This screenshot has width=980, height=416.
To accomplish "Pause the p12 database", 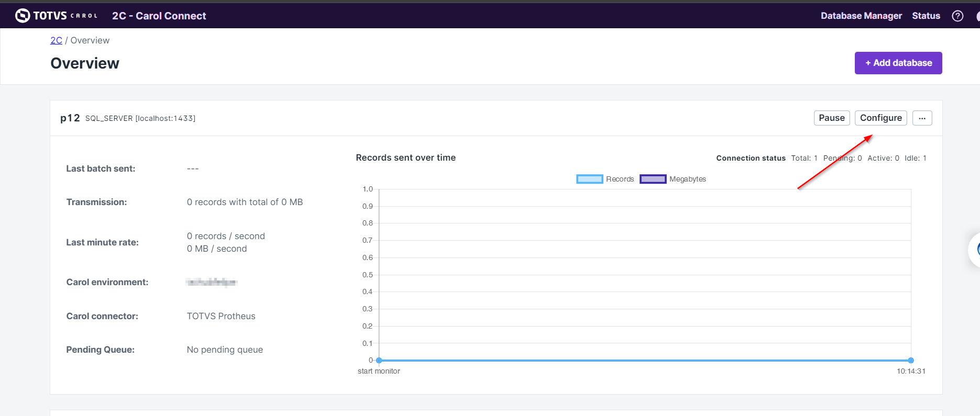I will [831, 118].
